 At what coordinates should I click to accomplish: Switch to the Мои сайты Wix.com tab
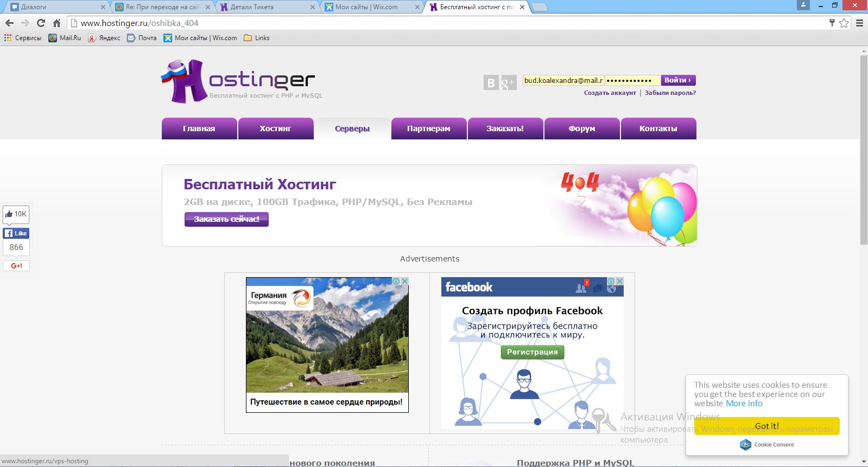[x=371, y=7]
